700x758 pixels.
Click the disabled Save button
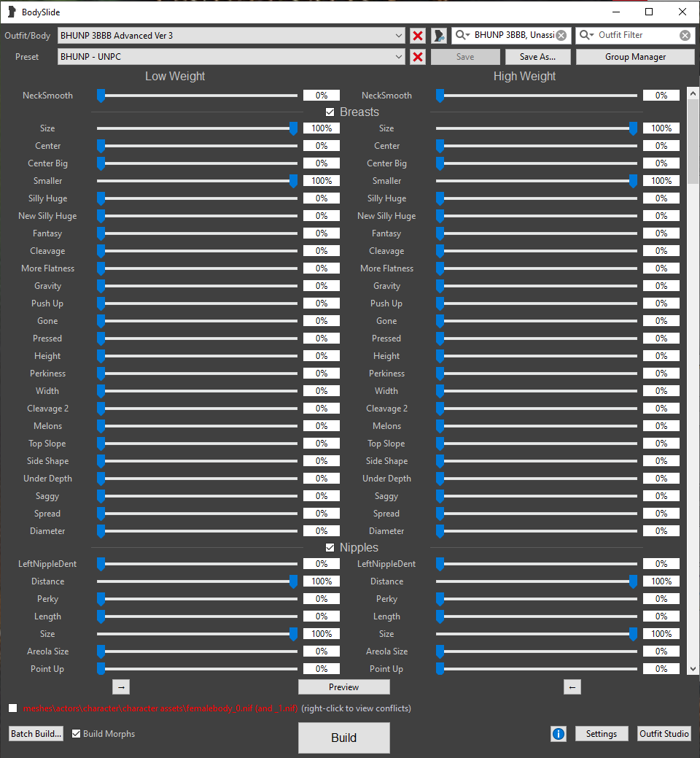point(465,57)
